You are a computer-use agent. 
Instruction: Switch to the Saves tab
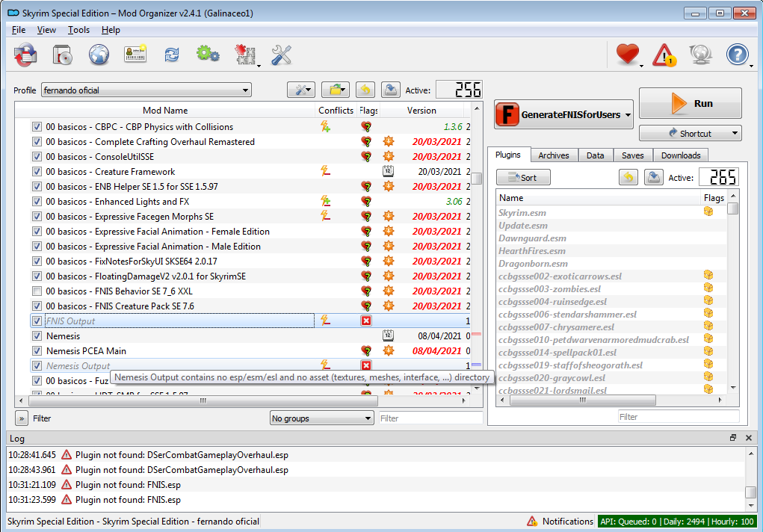pyautogui.click(x=632, y=155)
